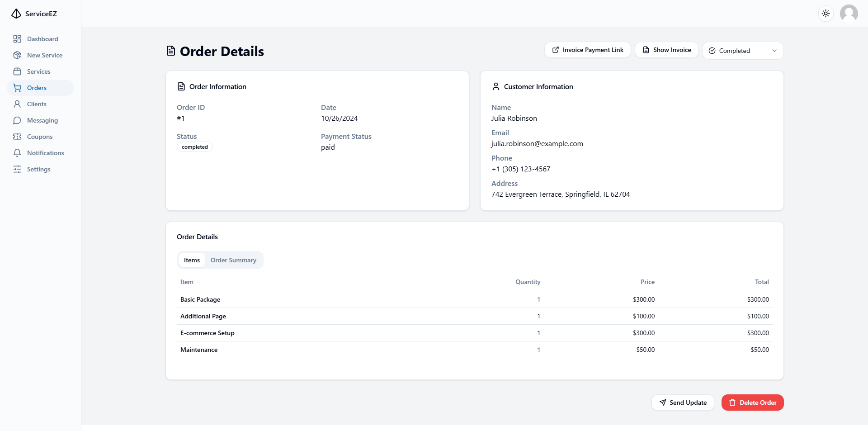868x431 pixels.
Task: Switch to the Order Summary tab
Action: click(x=233, y=260)
